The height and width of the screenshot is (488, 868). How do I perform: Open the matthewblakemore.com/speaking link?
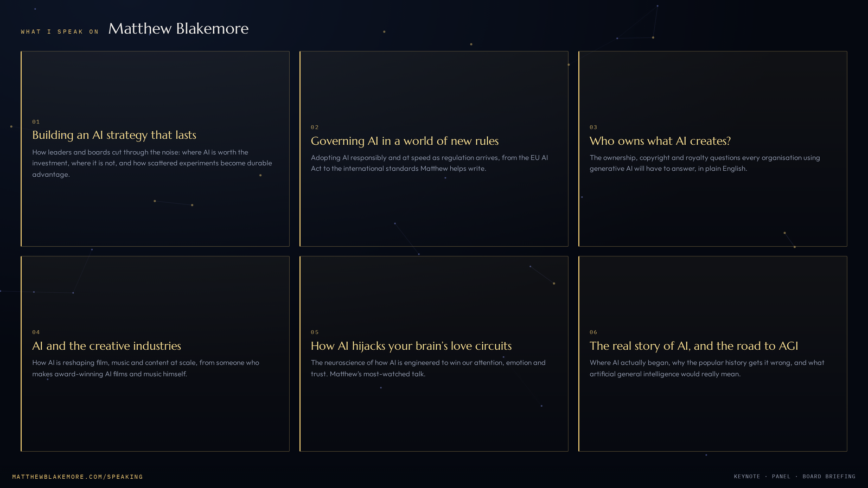coord(78,477)
